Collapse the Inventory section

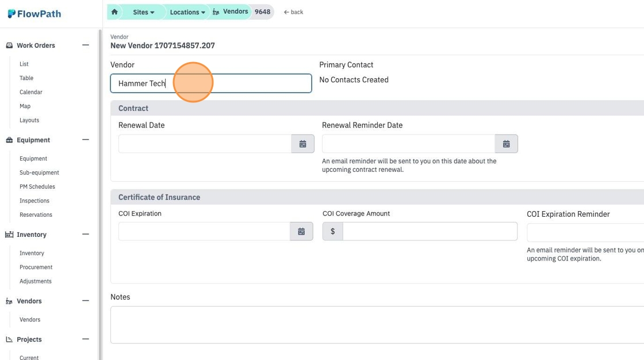pyautogui.click(x=86, y=234)
